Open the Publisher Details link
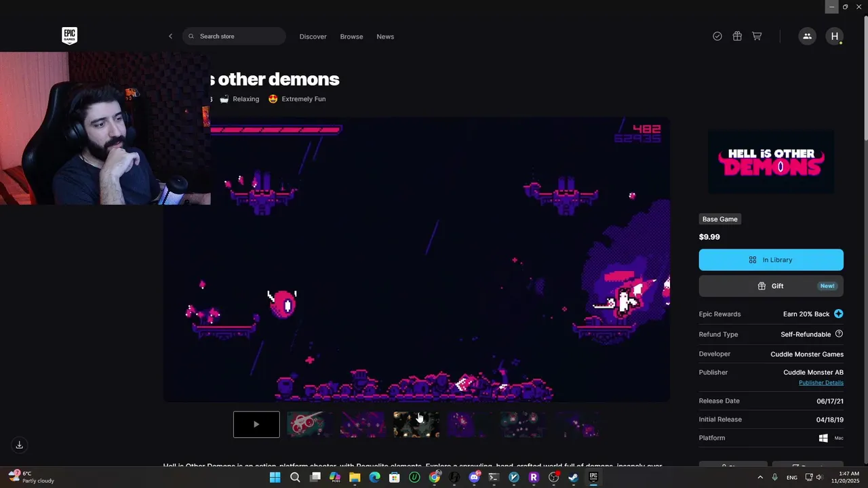 click(821, 382)
